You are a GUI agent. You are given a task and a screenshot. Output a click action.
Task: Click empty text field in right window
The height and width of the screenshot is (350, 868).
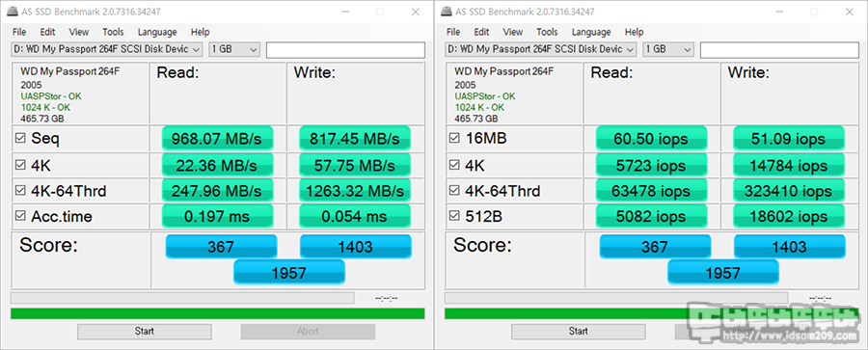pos(779,50)
